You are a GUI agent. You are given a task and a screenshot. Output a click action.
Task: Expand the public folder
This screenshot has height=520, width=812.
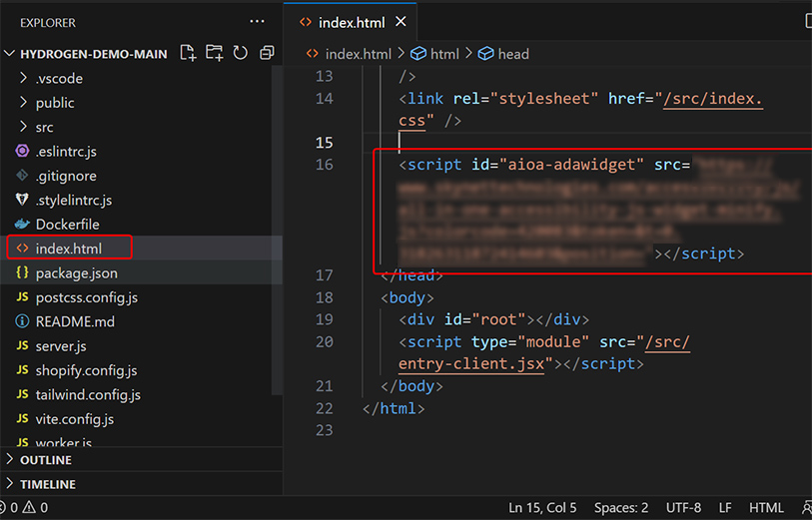[x=55, y=103]
